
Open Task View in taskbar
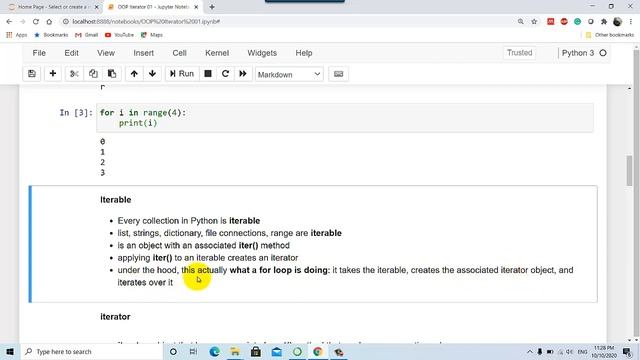(193, 351)
